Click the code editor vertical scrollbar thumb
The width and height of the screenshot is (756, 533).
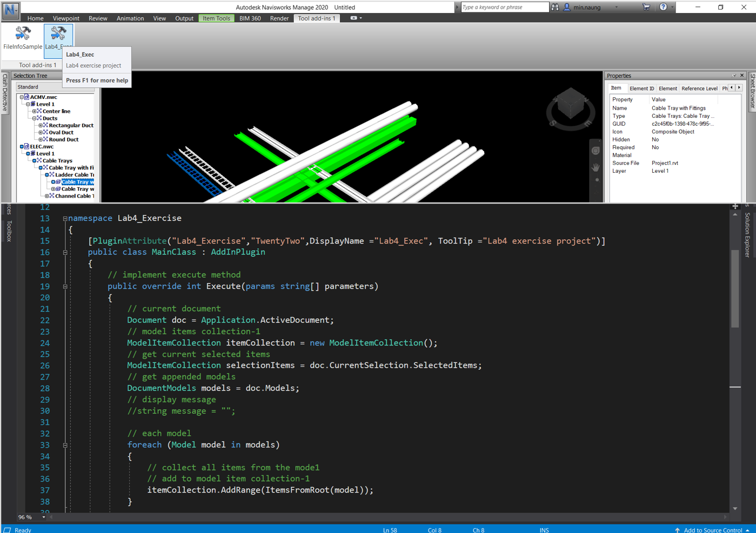coord(735,288)
